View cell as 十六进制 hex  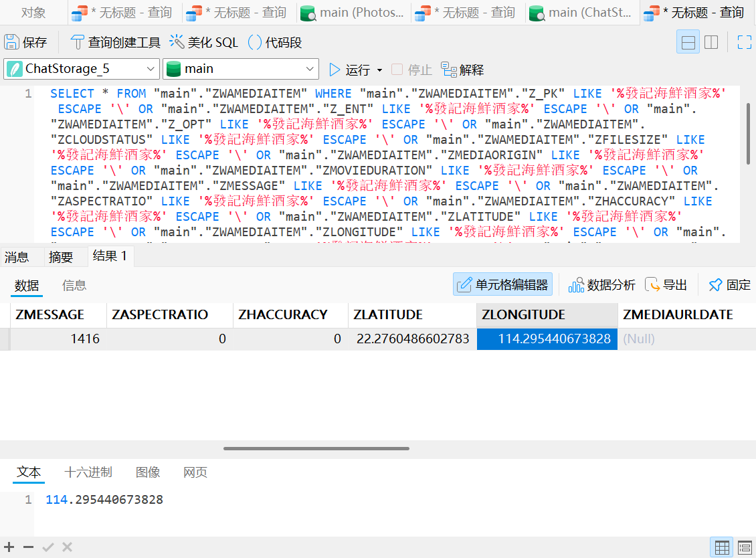click(x=88, y=472)
